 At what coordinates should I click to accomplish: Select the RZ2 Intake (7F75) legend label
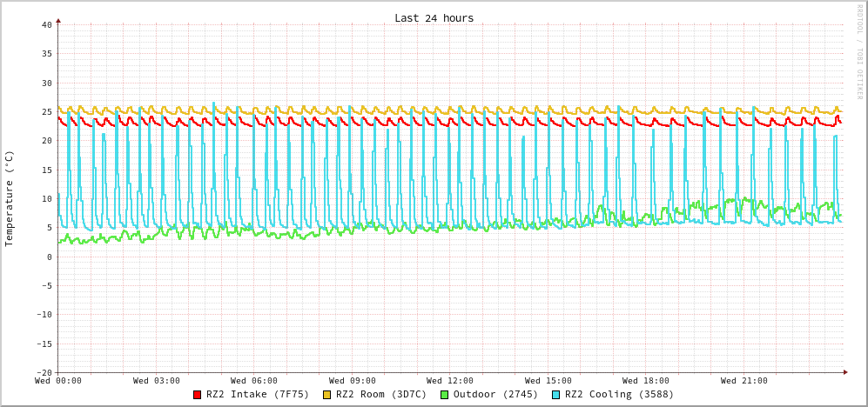click(258, 395)
